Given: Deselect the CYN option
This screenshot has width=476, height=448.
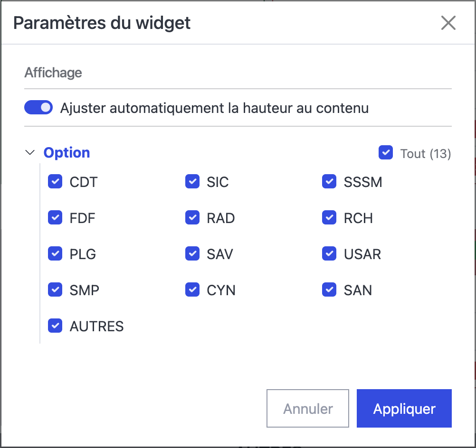Looking at the screenshot, I should click(x=192, y=290).
